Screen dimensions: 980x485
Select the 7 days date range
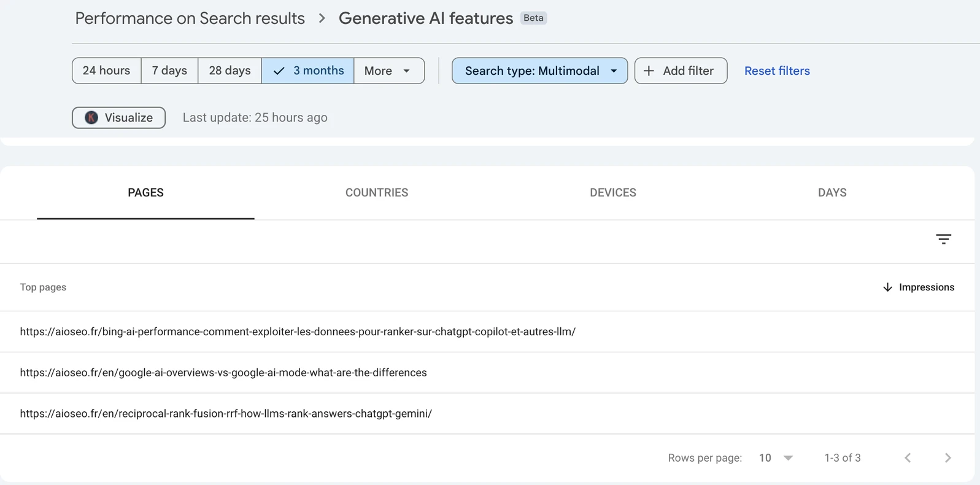pos(169,71)
